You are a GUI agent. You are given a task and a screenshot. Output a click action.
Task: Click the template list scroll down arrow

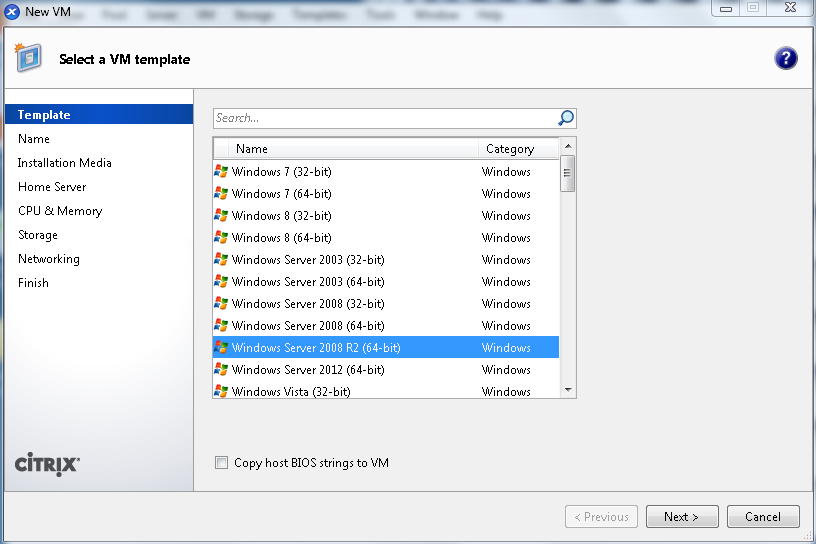click(568, 390)
